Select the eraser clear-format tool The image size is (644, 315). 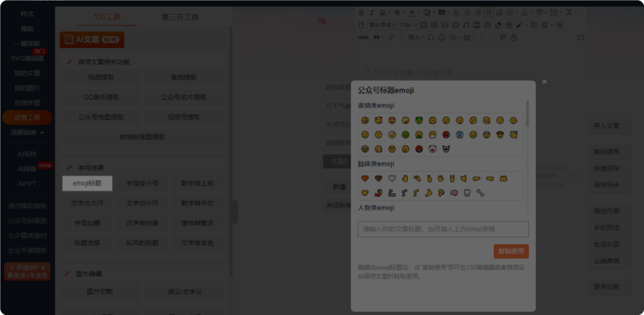[498, 25]
